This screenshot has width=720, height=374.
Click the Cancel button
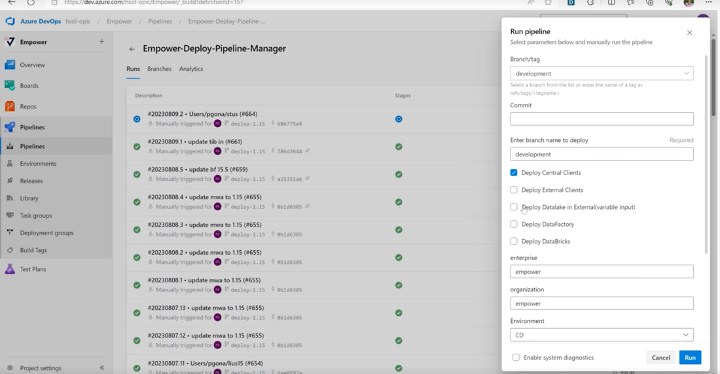pos(661,357)
